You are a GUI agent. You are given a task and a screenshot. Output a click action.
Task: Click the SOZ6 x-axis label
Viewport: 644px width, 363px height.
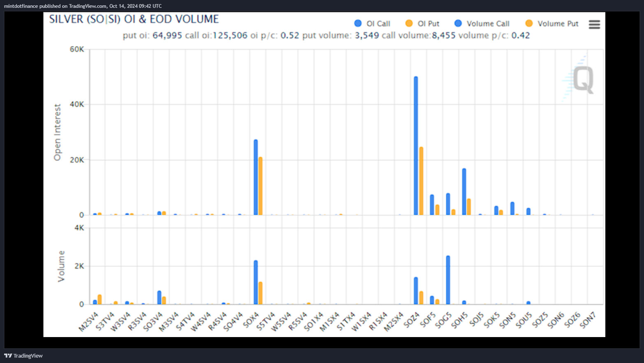pos(572,320)
